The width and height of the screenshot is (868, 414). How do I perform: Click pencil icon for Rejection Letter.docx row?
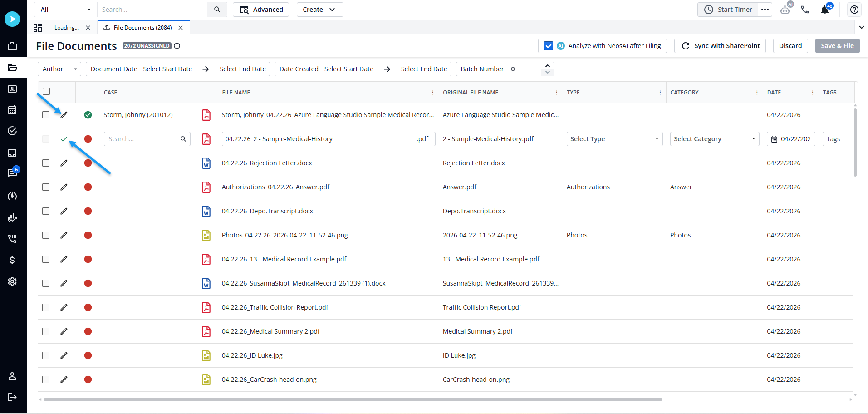(x=64, y=163)
